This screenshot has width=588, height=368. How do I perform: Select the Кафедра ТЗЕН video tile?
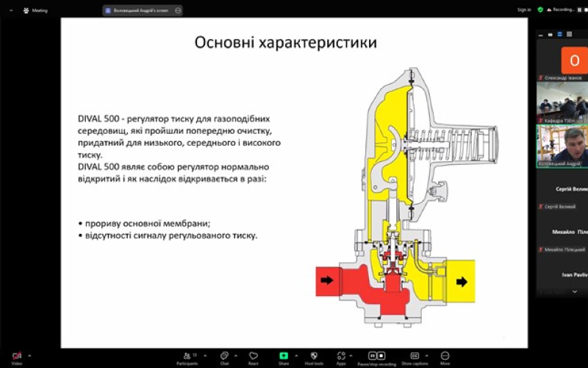(x=562, y=102)
